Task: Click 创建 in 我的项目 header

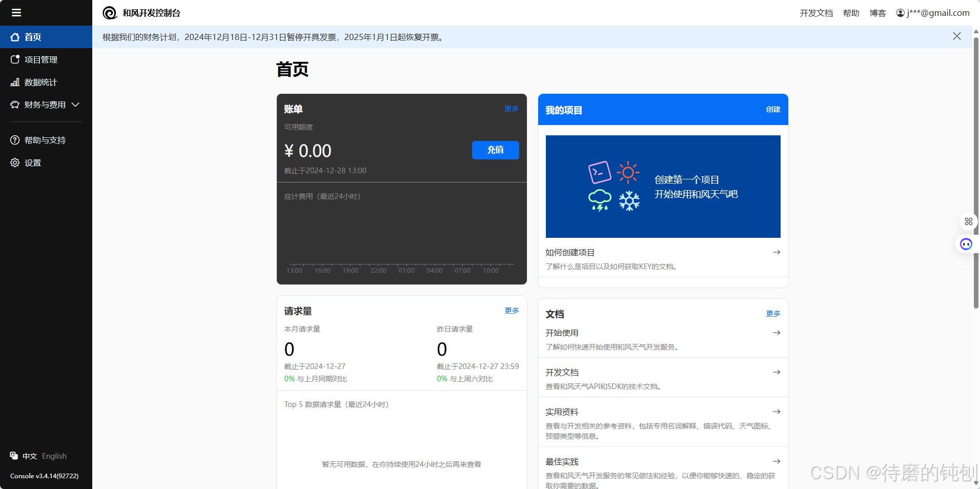Action: (773, 109)
